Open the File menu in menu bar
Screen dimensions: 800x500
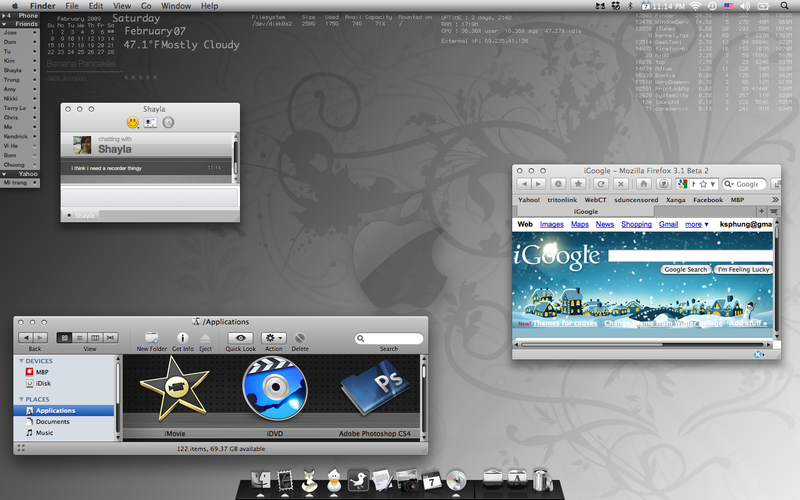tap(72, 6)
